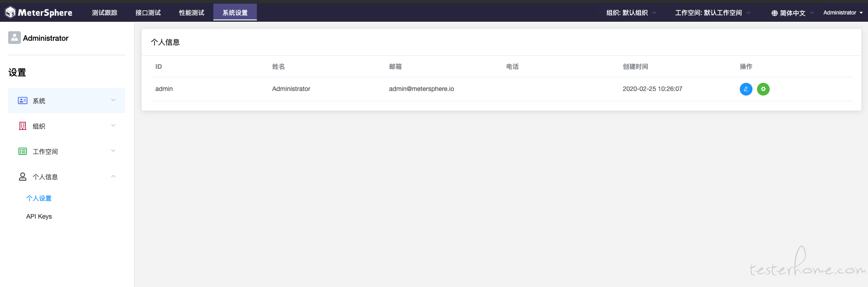The height and width of the screenshot is (287, 868).
Task: Open API Keys in the sidebar
Action: 39,216
